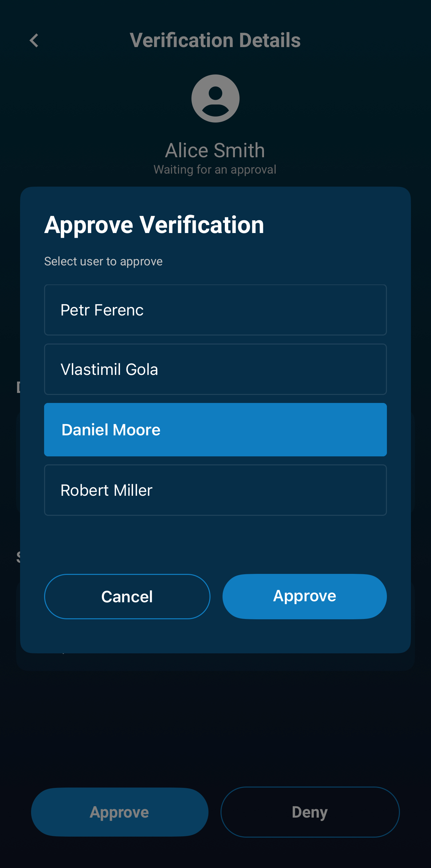The width and height of the screenshot is (431, 868).
Task: Tap the profile avatar icon
Action: (215, 98)
